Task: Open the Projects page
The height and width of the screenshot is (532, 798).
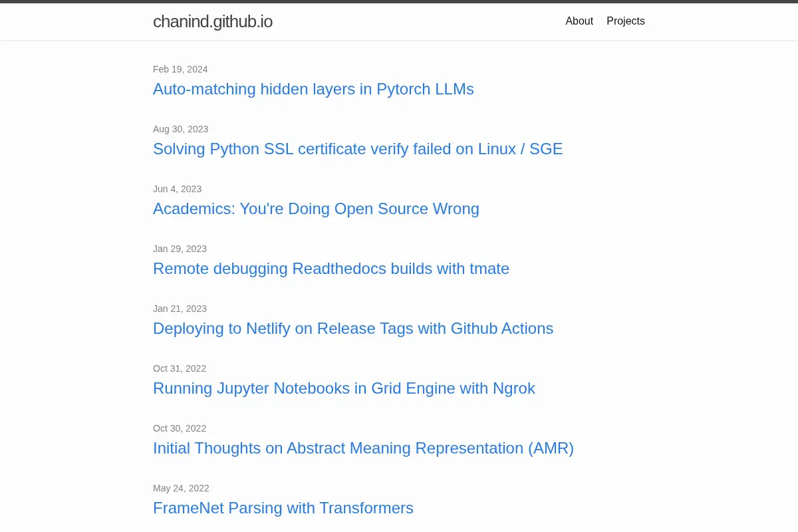Action: 626,21
